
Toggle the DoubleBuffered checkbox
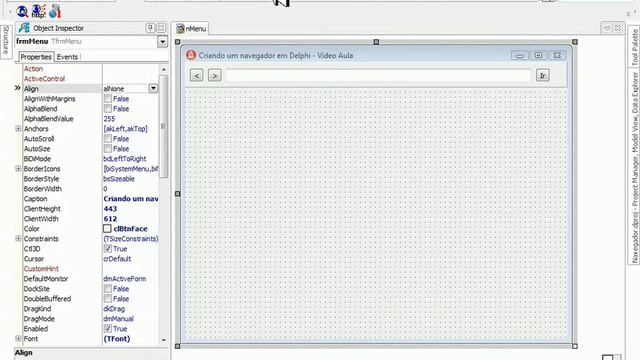click(108, 299)
